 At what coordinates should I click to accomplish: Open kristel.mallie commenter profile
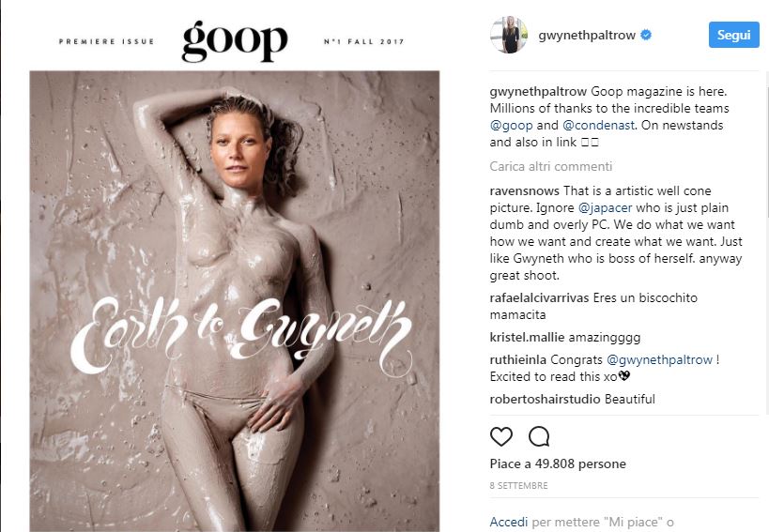pos(527,337)
